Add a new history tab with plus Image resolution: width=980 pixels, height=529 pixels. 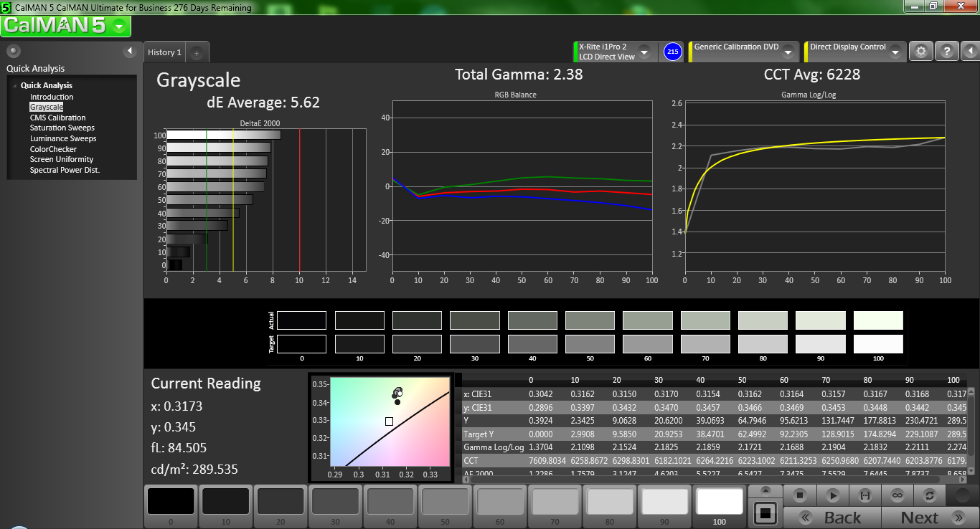tap(197, 52)
